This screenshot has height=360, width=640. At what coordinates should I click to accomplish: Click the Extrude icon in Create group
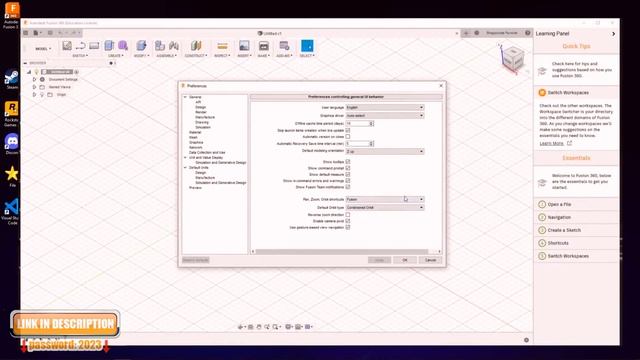[109, 46]
